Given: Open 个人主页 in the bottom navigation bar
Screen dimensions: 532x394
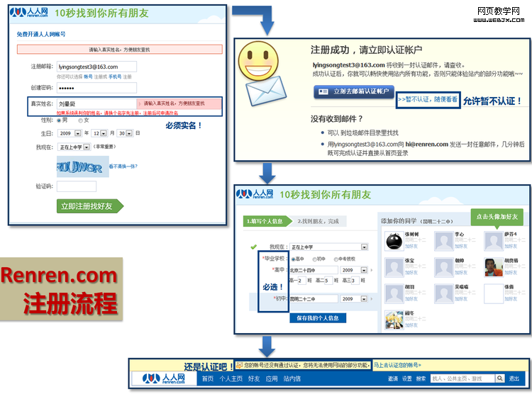Looking at the screenshot, I should click(x=231, y=379).
